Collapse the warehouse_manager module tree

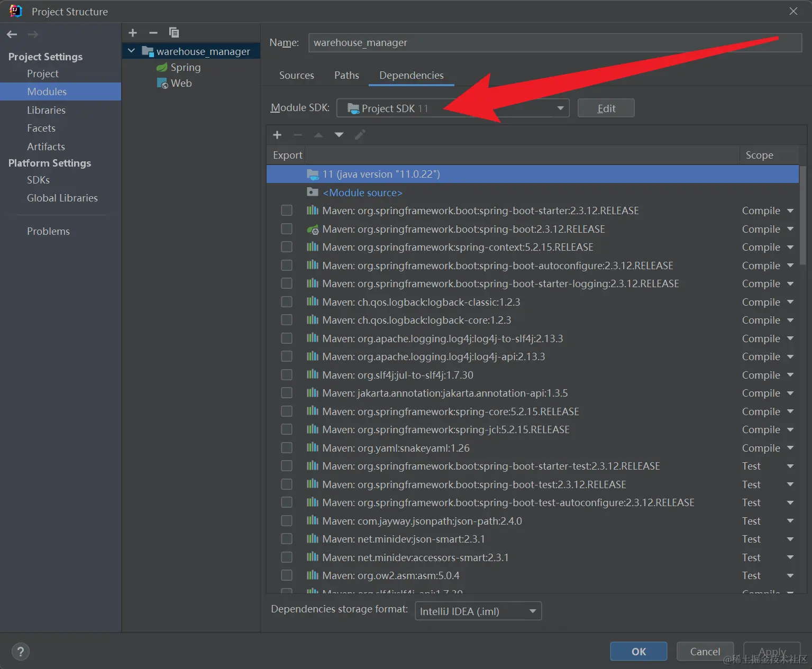[131, 51]
